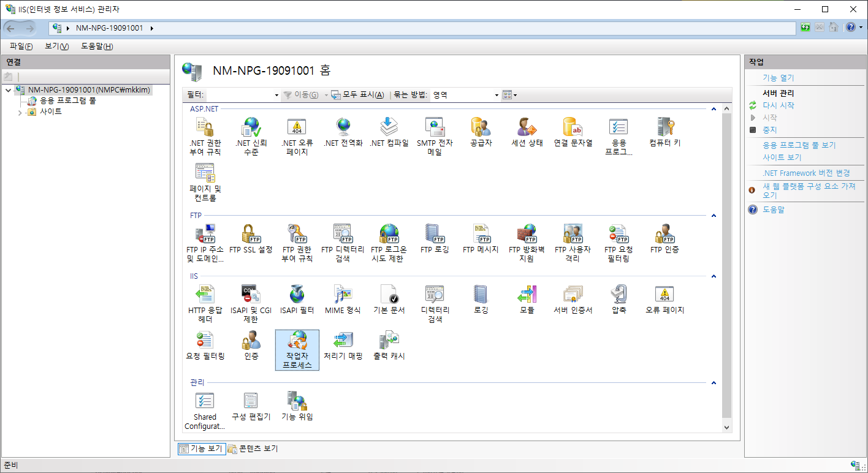The width and height of the screenshot is (868, 473).
Task: Open 압축 feature icon
Action: [x=619, y=300]
